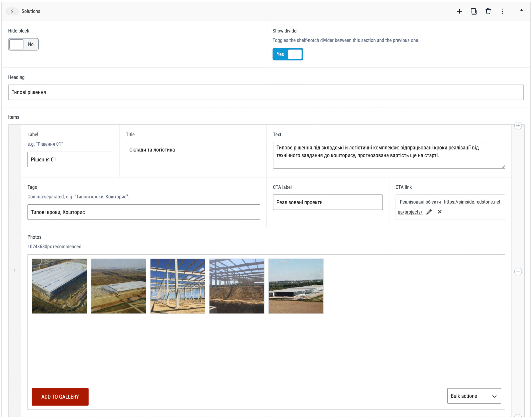Delete the Solutions block with the trash icon
Viewport: 532px width, 417px height.
[x=488, y=11]
